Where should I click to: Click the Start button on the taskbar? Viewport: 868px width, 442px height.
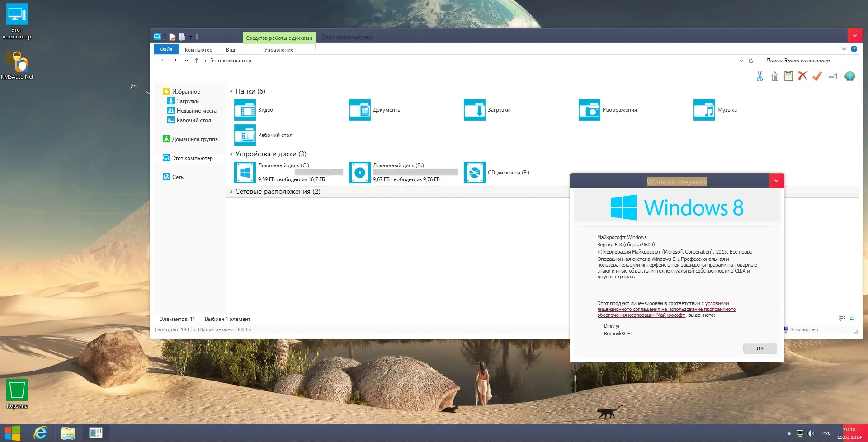(12, 433)
